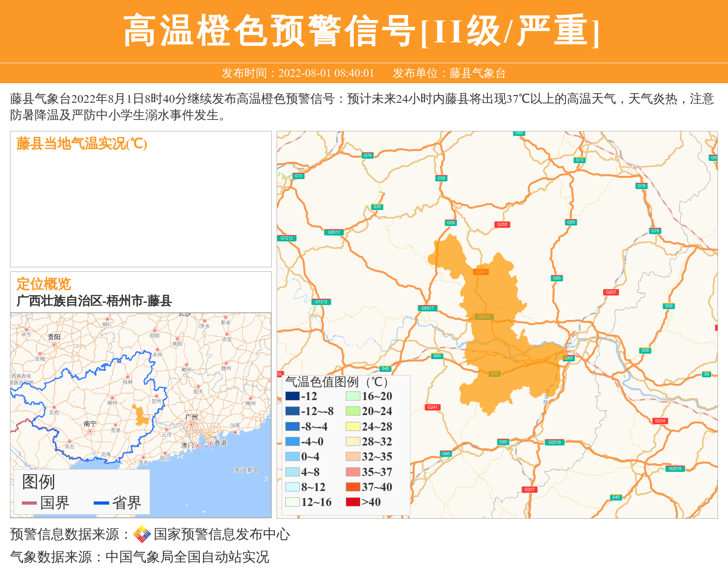Click the 省界 blue line legend entry
This screenshot has width=728, height=571.
[117, 503]
